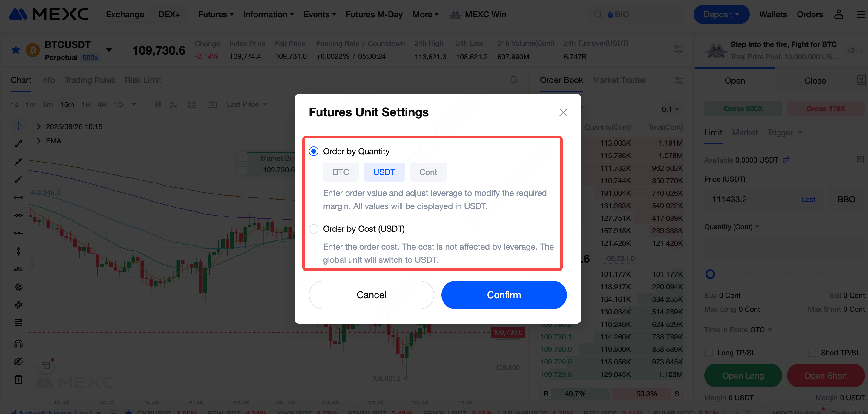Click the quantity percentage slider handle
This screenshot has width=868, height=414.
710,274
